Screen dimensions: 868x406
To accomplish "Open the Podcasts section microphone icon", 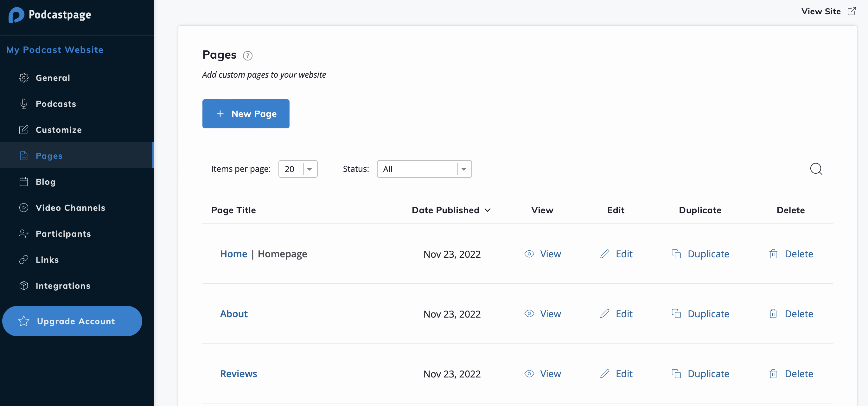I will click(x=23, y=104).
